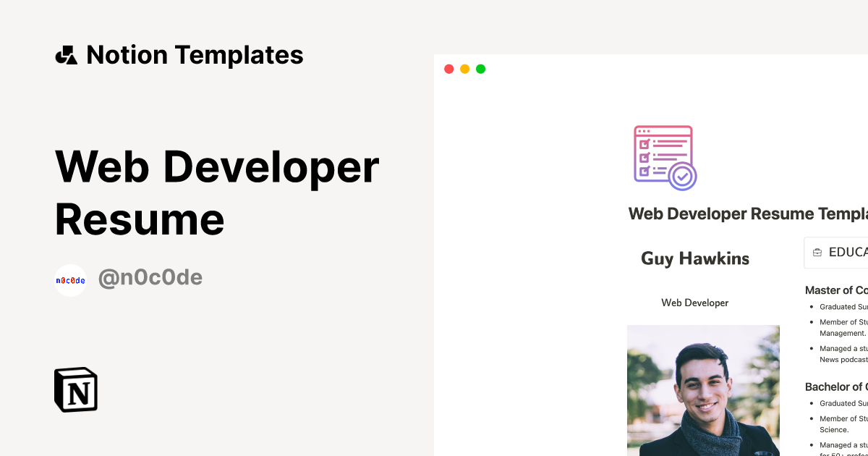Screen dimensions: 868x456
Task: Click the Notion Templates shapes logo icon
Action: (x=67, y=55)
